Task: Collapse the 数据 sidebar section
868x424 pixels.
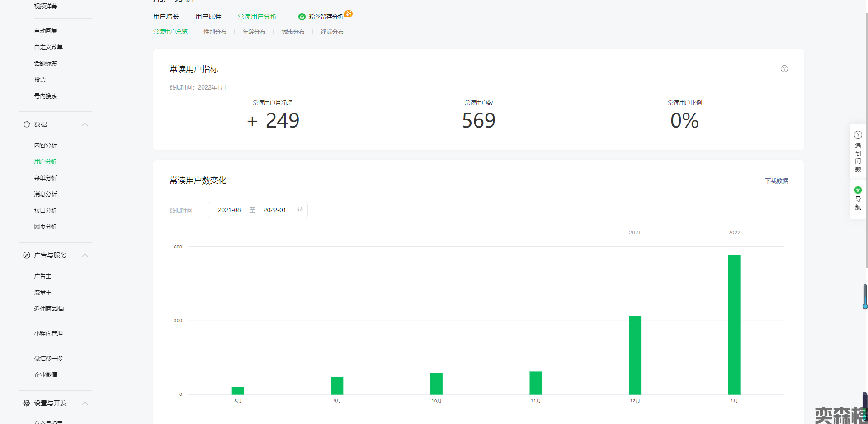Action: click(x=85, y=124)
